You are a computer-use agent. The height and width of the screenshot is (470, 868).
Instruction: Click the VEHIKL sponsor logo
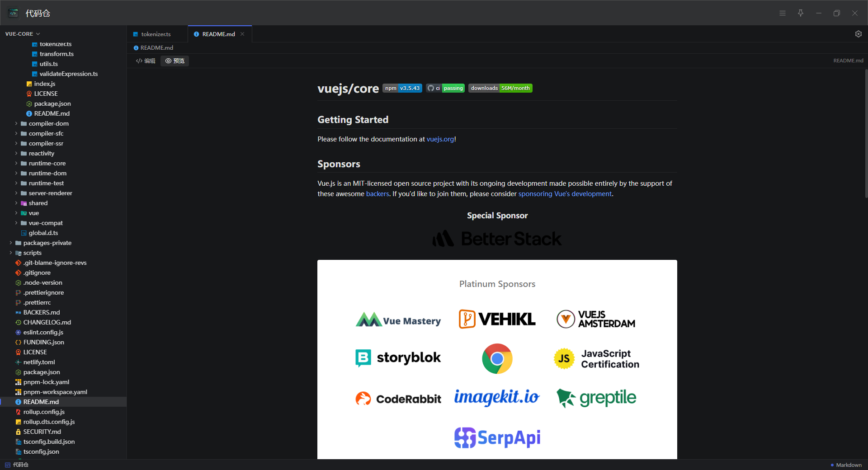click(497, 319)
